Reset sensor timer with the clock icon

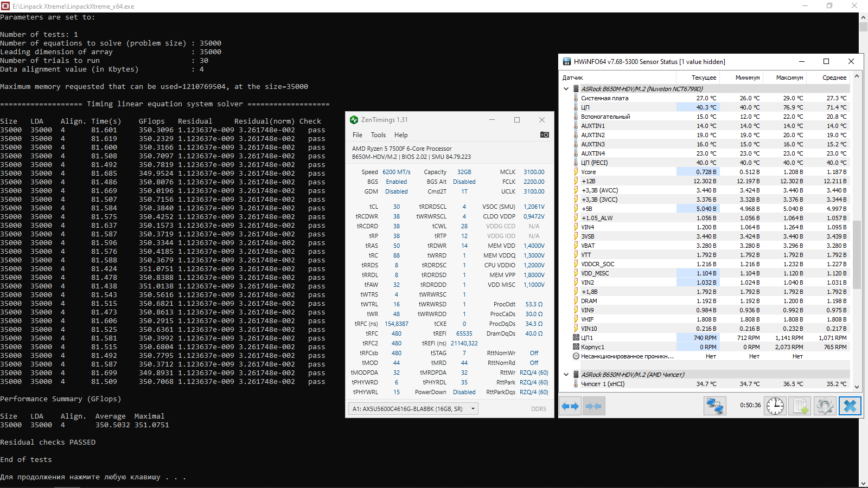coord(775,406)
